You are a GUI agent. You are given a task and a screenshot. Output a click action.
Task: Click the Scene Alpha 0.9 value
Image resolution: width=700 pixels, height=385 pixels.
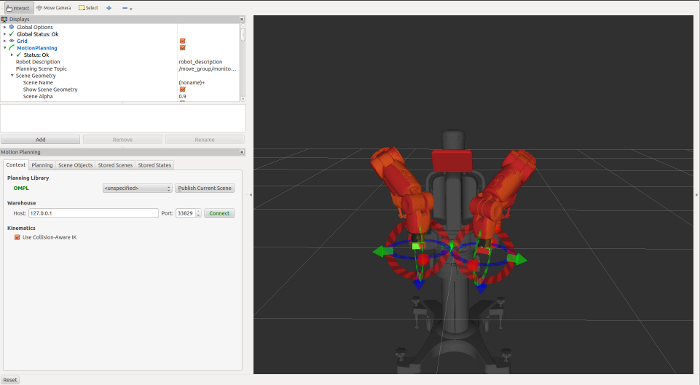[x=182, y=96]
